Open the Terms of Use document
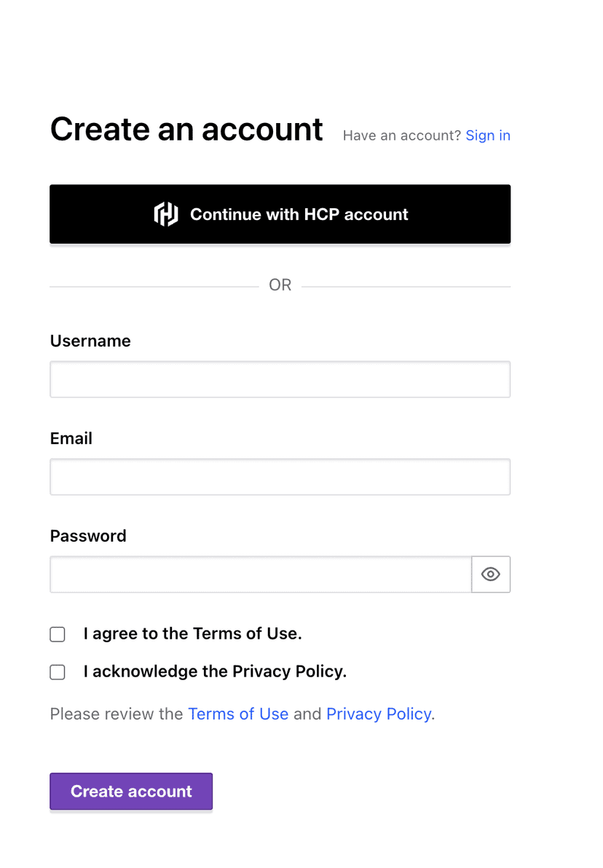This screenshot has height=868, width=603. (238, 714)
